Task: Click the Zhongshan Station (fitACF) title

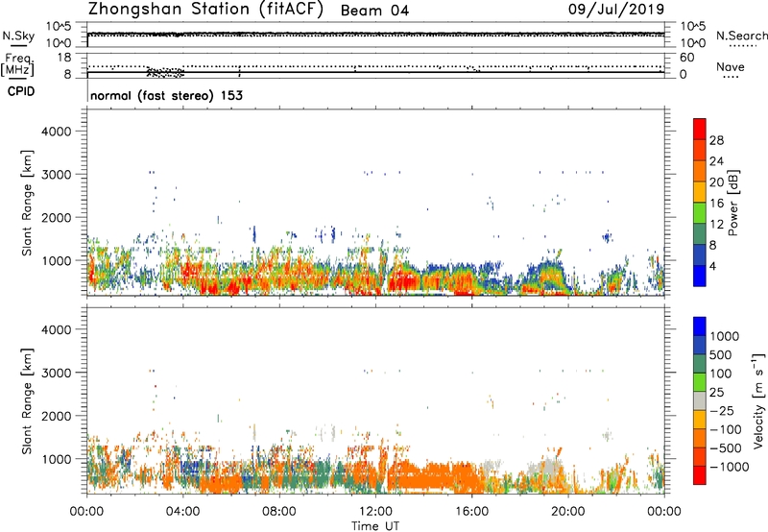Action: [x=205, y=10]
